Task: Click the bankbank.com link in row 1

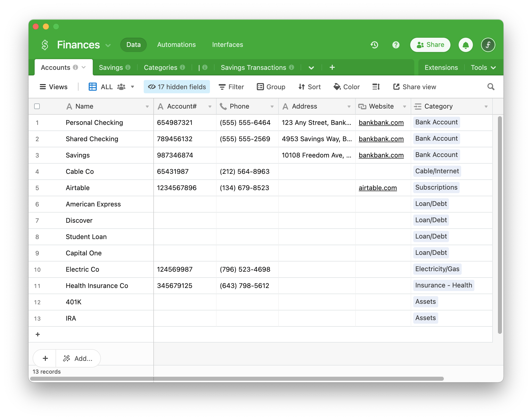Action: tap(381, 122)
